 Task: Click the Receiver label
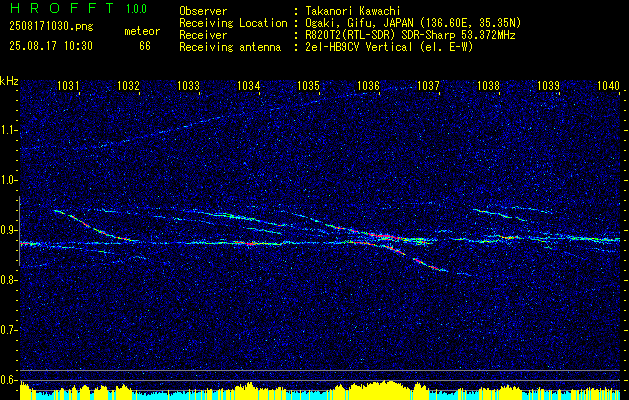coord(203,35)
